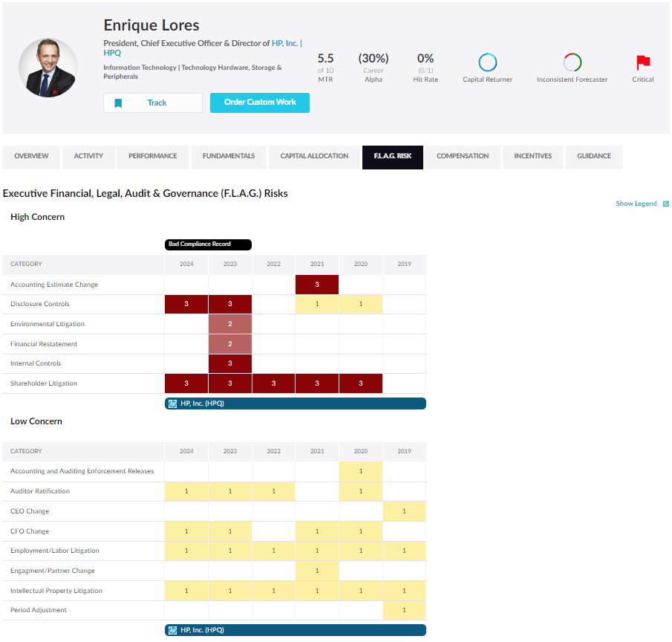
Task: Open the Compensation tab
Action: coord(463,158)
